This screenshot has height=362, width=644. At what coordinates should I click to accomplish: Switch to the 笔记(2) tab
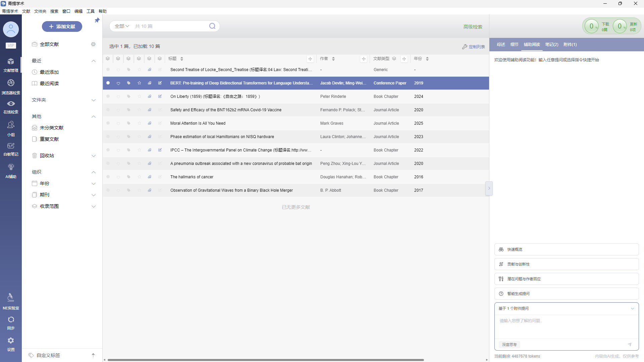coord(551,45)
